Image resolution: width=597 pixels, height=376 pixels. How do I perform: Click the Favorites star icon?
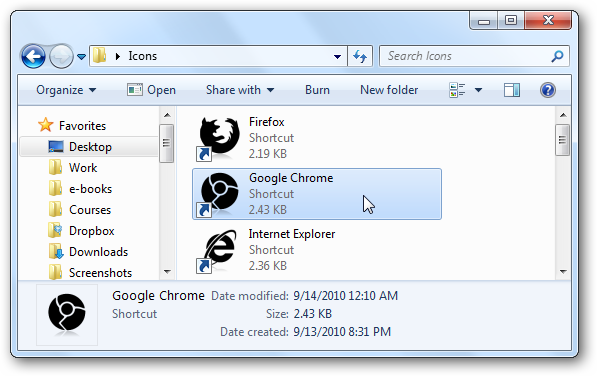(x=45, y=125)
